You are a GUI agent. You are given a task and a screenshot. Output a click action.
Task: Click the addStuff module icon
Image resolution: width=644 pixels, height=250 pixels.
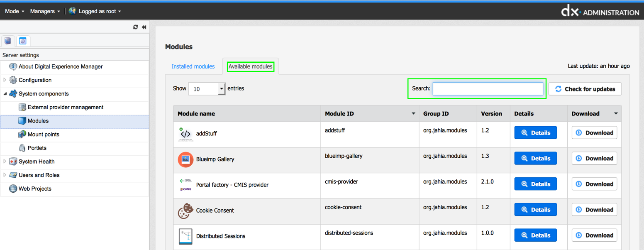(x=185, y=134)
